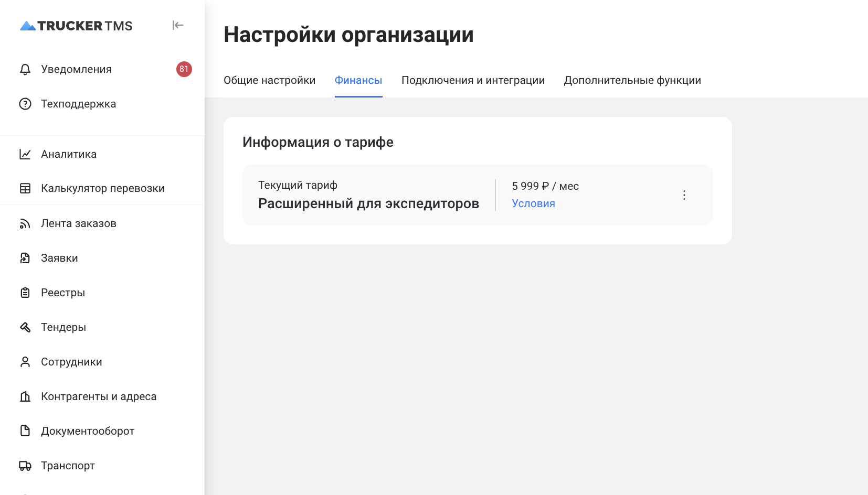Switch to the Общие настройки tab
Viewport: 868px width, 495px height.
click(269, 80)
